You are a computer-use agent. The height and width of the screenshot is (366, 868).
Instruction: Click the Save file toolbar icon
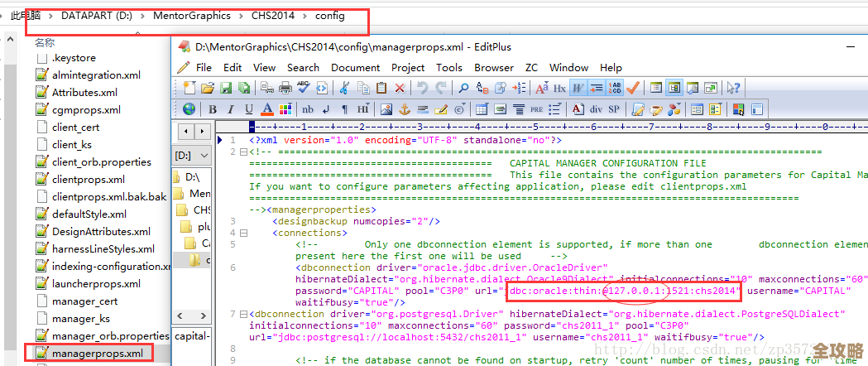pos(224,88)
